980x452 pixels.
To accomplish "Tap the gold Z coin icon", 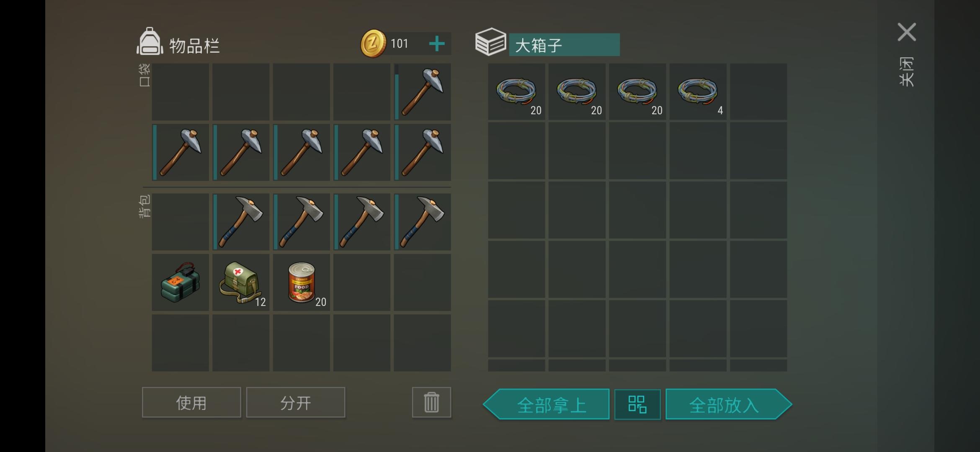I will (373, 44).
